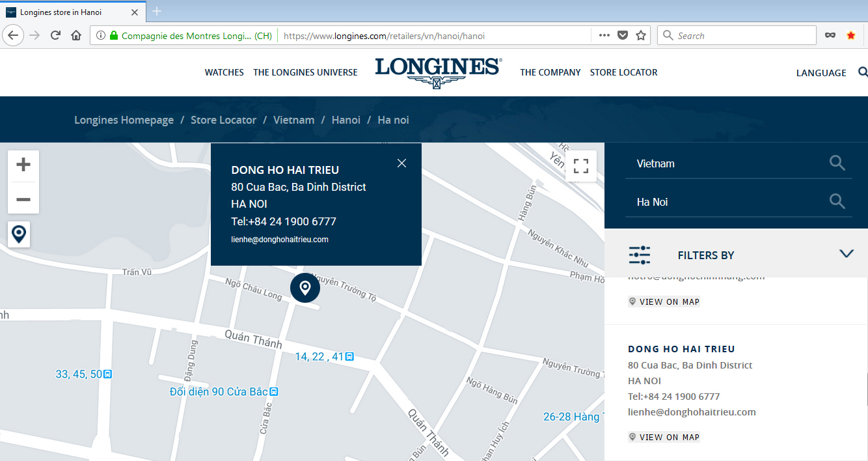
Task: Open The Longines Universe menu
Action: 305,72
